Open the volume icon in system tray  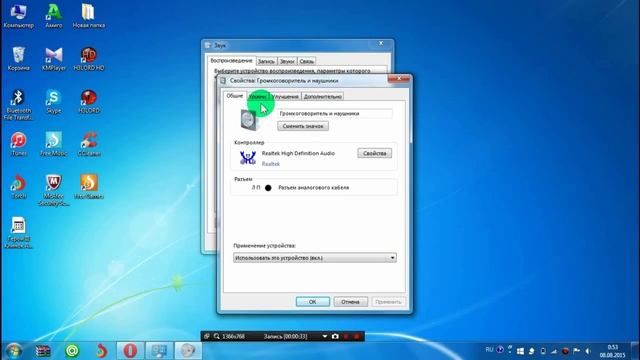[x=588, y=351]
